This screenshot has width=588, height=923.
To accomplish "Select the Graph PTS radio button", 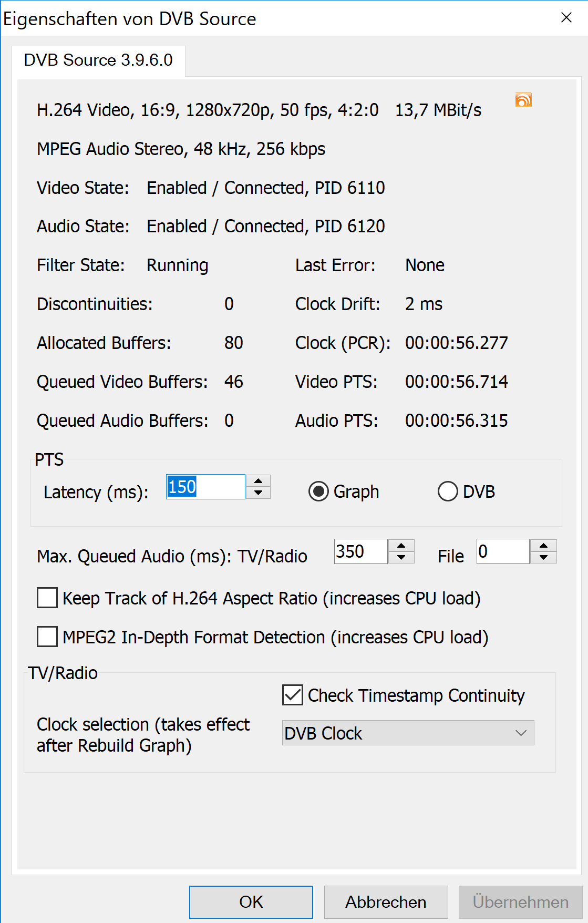I will [318, 492].
